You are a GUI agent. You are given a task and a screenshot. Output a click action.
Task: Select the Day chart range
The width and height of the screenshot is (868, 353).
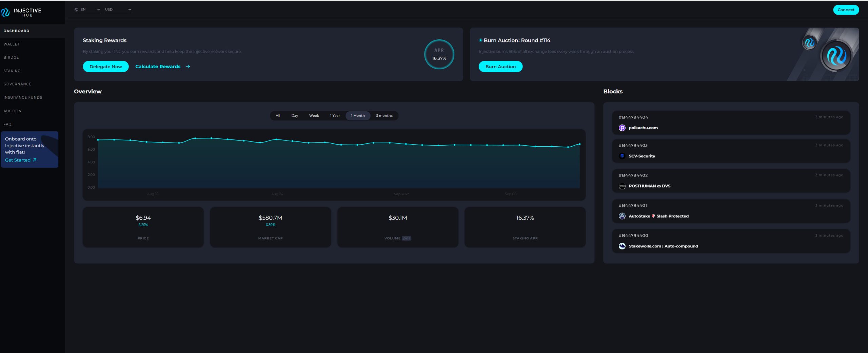tap(294, 116)
